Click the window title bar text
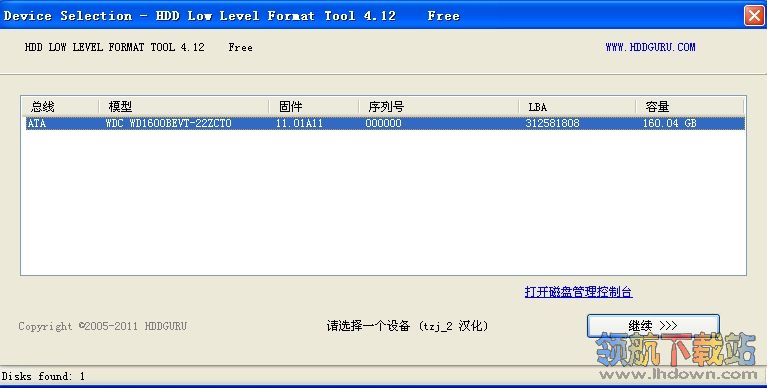 pos(231,16)
